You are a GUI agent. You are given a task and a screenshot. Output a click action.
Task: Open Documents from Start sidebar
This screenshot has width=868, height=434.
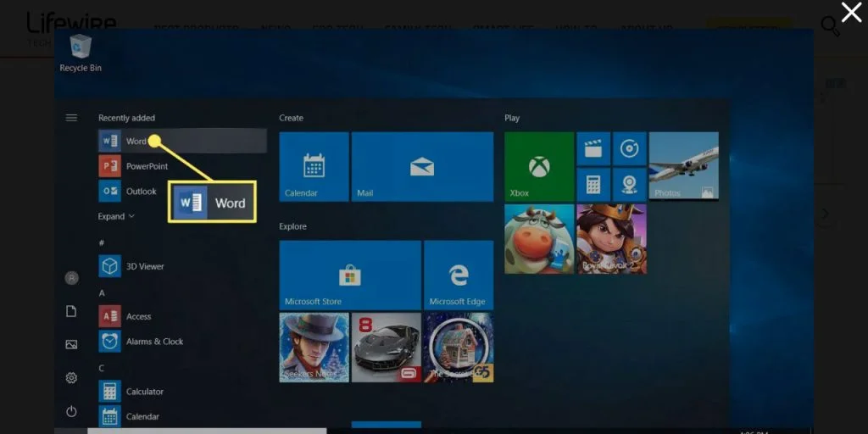pyautogui.click(x=71, y=311)
